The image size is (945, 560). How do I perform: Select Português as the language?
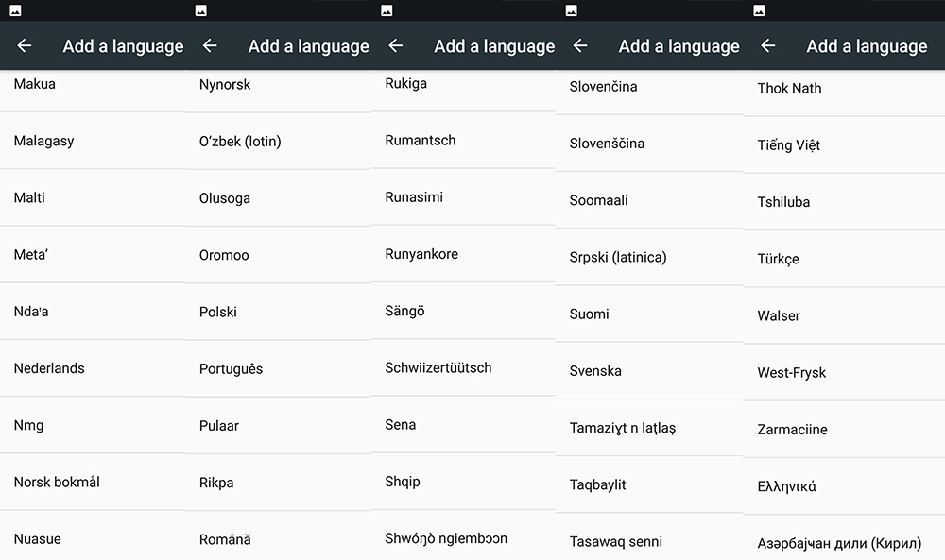[x=232, y=368]
